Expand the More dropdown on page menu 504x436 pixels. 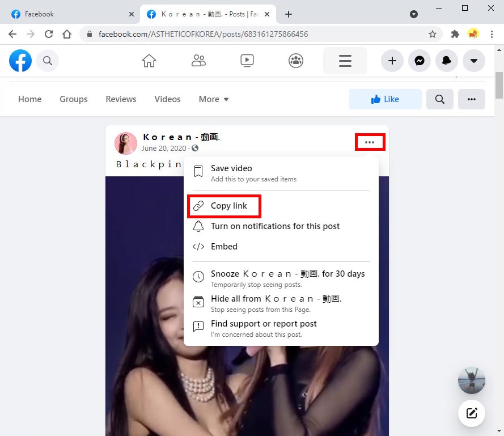[214, 99]
